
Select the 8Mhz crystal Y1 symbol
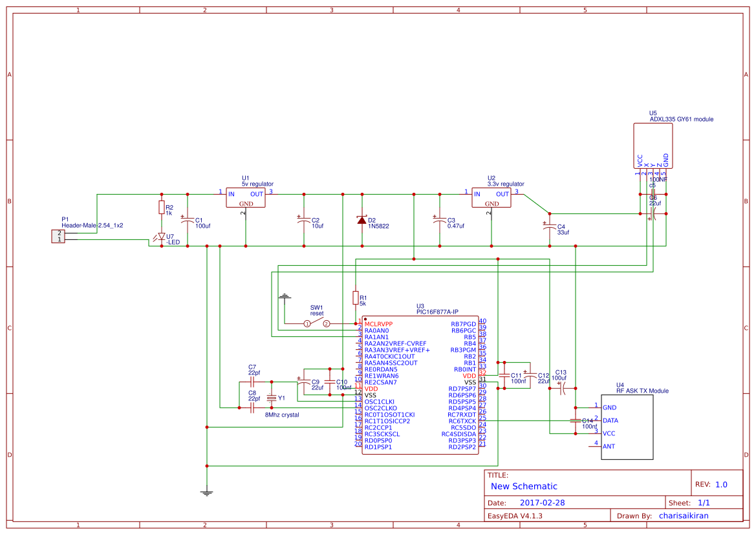click(x=272, y=397)
